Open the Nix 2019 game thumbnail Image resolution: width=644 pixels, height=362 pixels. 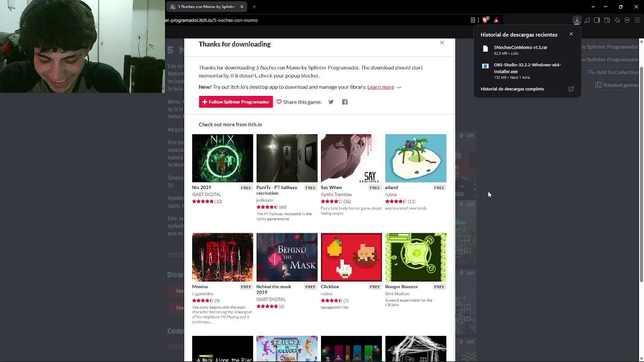coord(222,158)
